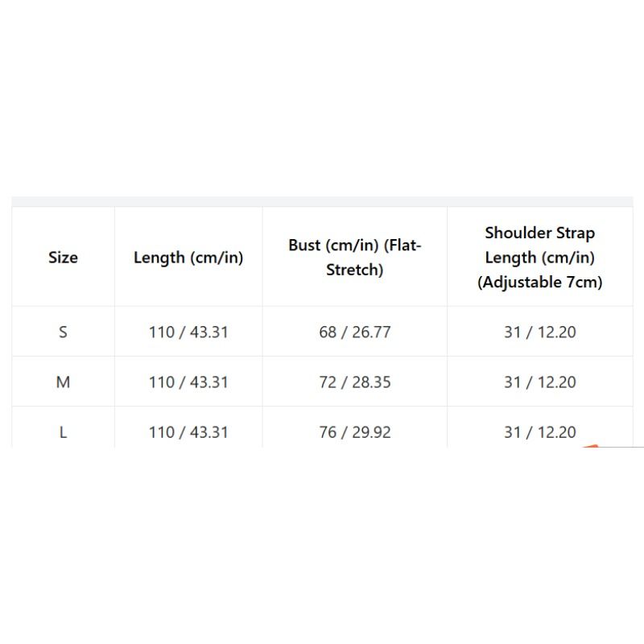
Task: Click the (Adjustable 7cm) note
Action: pyautogui.click(x=540, y=283)
